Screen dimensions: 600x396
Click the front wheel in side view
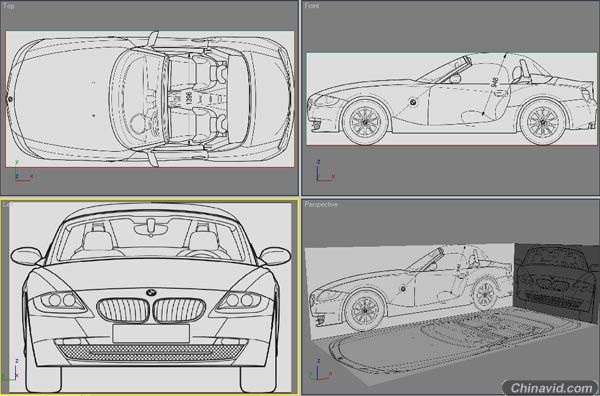point(365,122)
